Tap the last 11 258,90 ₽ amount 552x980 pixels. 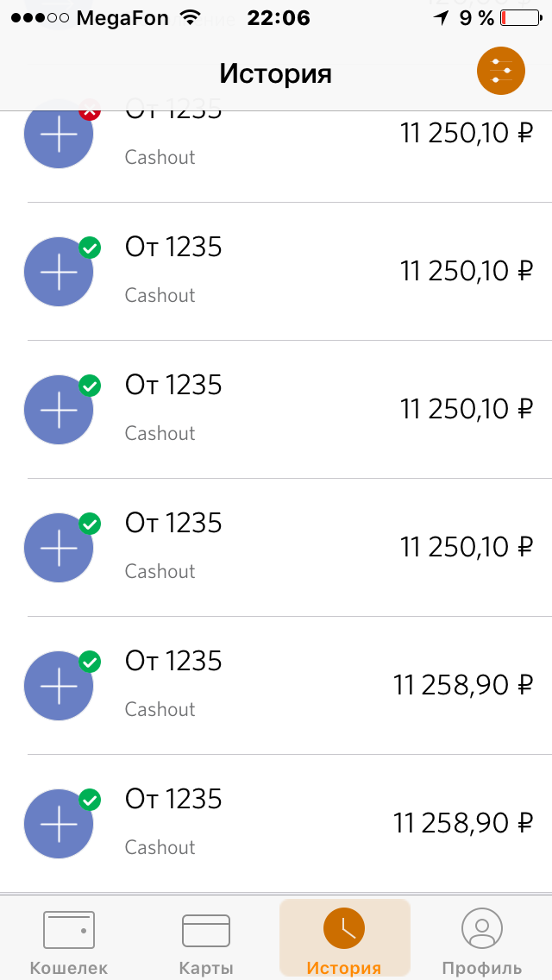pos(464,824)
